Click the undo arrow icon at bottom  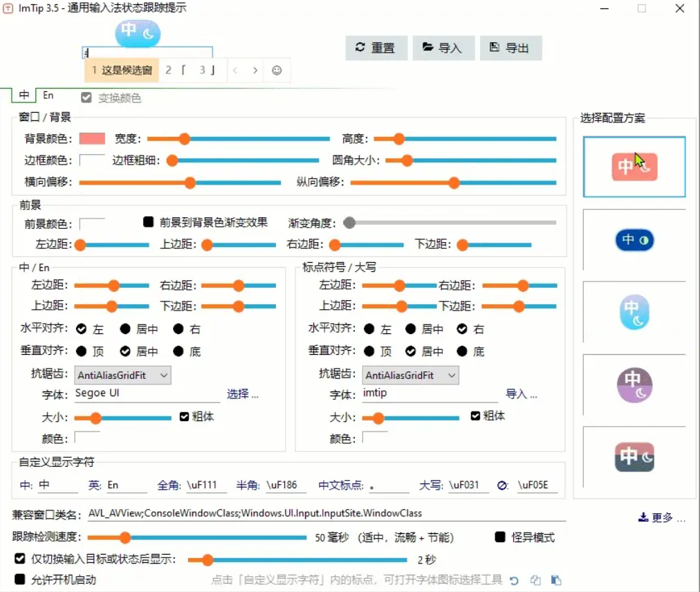point(515,580)
